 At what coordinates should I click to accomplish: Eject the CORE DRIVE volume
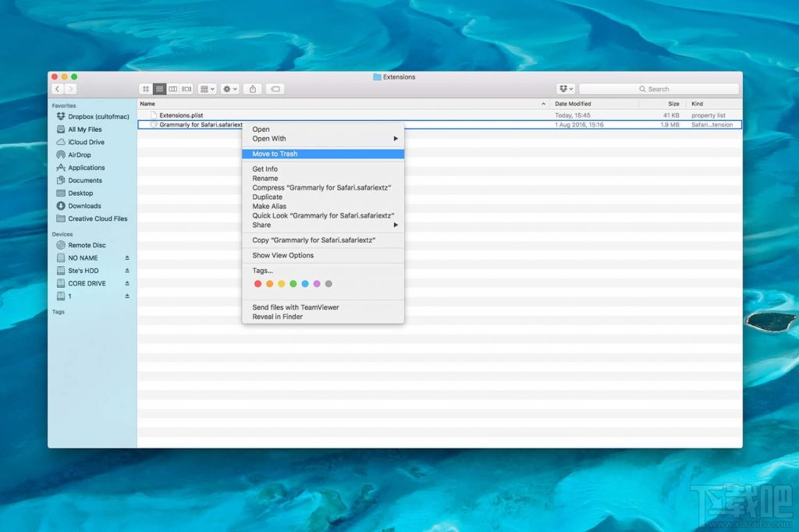tap(127, 284)
